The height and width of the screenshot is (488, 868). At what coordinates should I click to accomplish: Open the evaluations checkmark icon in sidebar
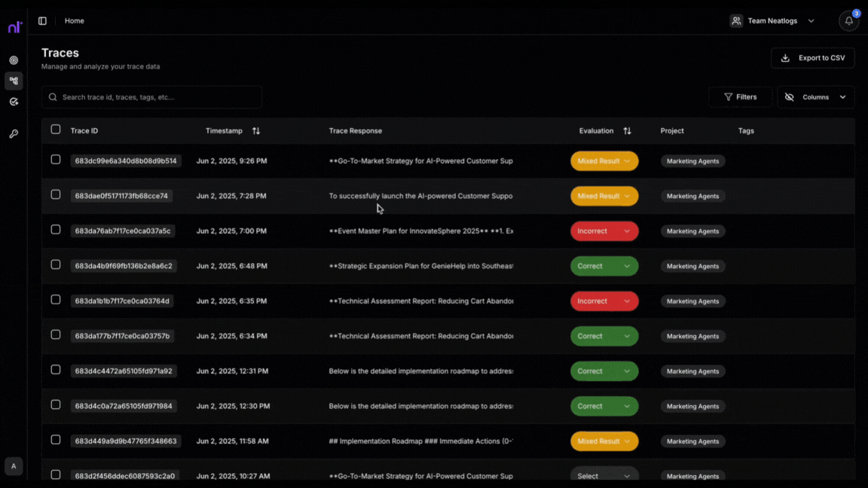click(14, 102)
